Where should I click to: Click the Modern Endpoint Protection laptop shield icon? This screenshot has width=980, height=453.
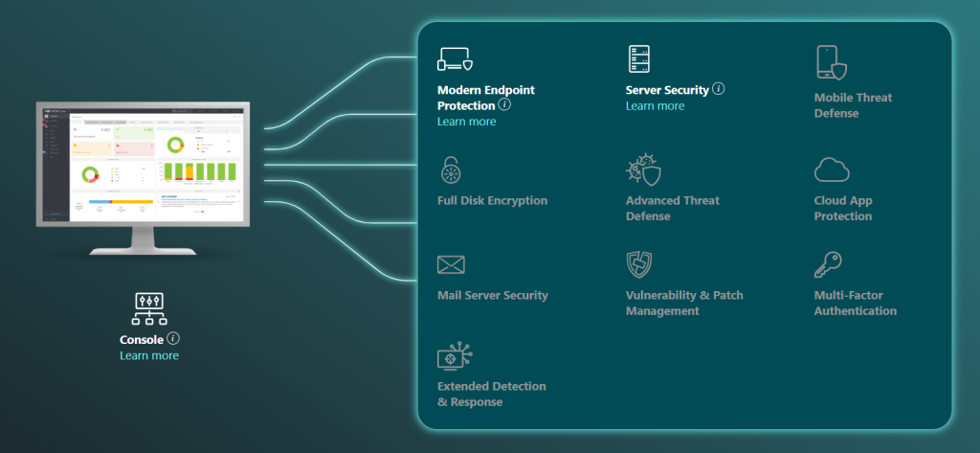455,59
